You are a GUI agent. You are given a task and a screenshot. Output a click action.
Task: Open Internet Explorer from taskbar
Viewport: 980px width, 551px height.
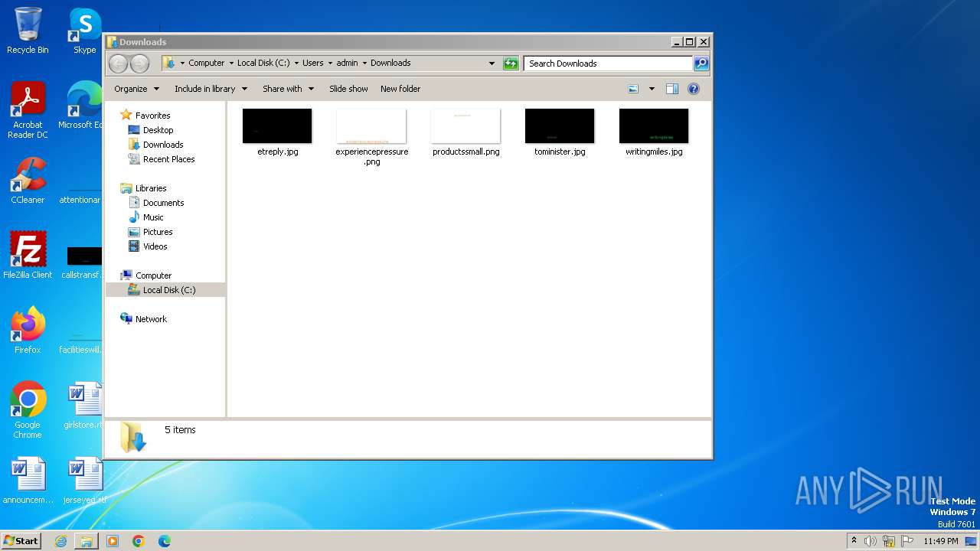[60, 541]
